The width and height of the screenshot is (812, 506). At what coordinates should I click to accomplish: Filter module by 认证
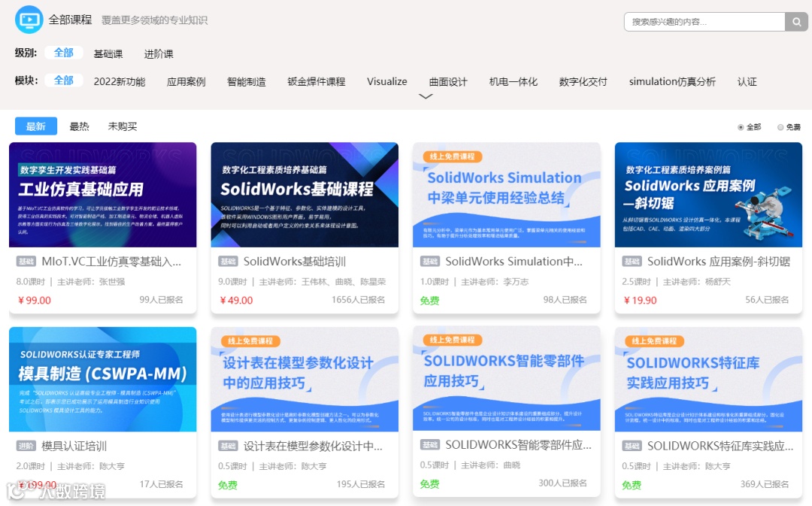coord(747,82)
